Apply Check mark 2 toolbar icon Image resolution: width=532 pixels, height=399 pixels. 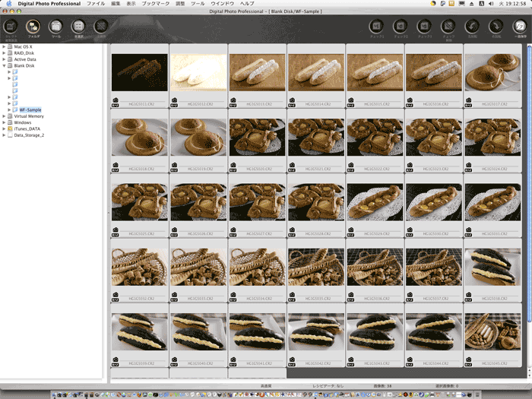[399, 27]
